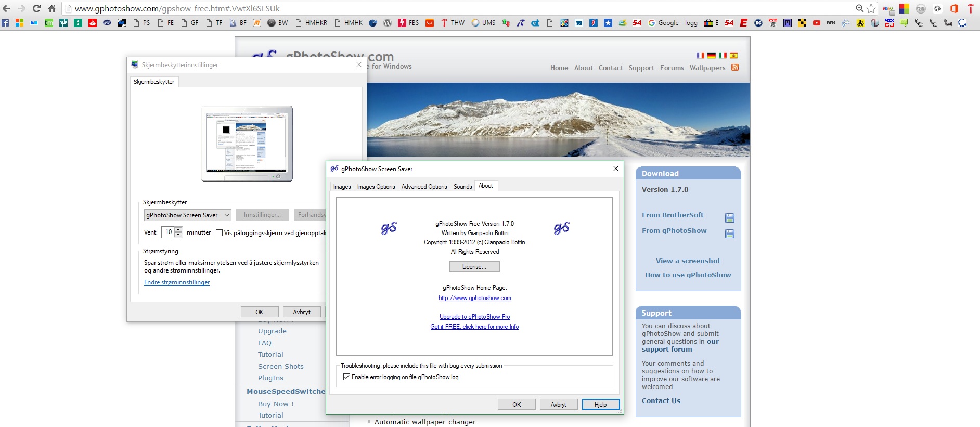Viewport: 980px width, 427px height.
Task: Switch to the Images tab
Action: tap(342, 187)
